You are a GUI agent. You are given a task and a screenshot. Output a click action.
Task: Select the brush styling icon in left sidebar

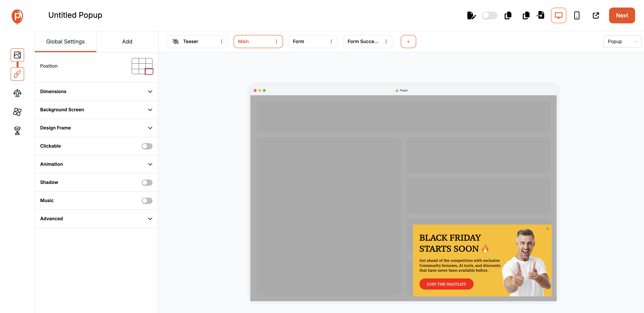[17, 74]
